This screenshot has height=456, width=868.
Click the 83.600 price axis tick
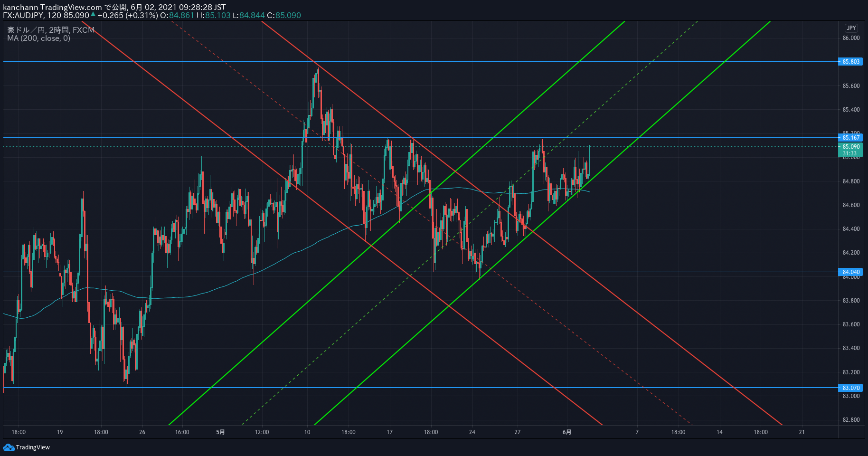[x=851, y=324]
